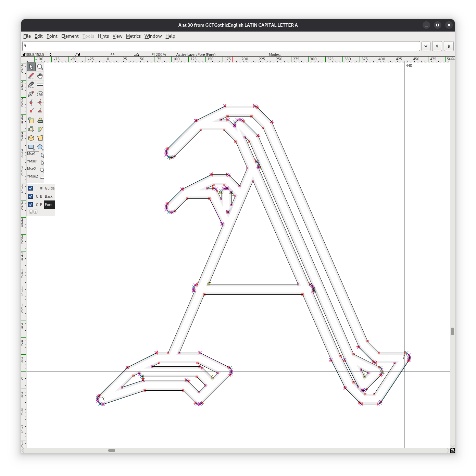Click the minus button below layers
The width and height of the screenshot is (476, 476).
(x=31, y=212)
